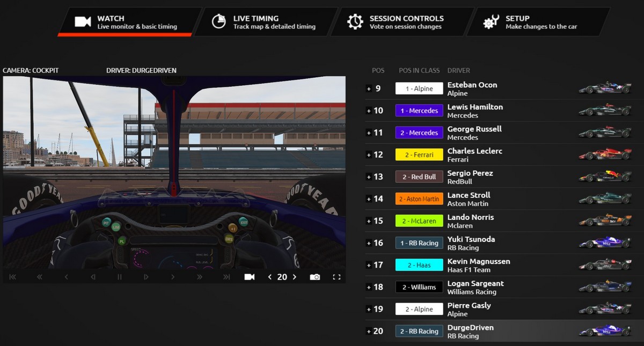Click the '2 - Alpine' badge for Gasly

tap(419, 309)
